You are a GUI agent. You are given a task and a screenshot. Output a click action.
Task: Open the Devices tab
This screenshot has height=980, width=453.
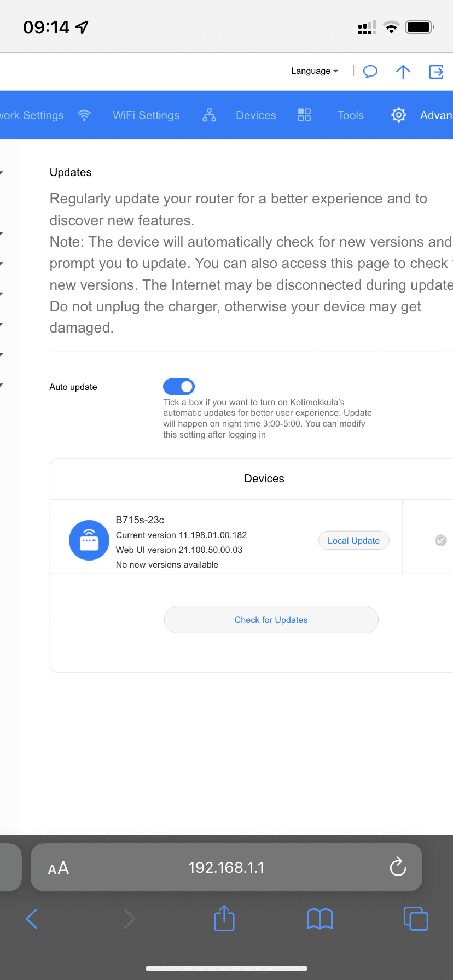tap(255, 115)
